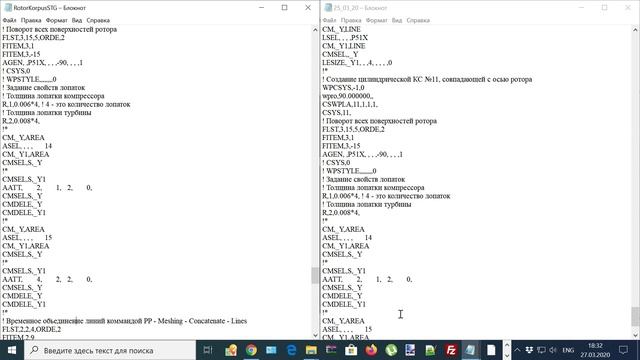Open Dropbox tray icon
Viewport: 640px width, 360px height.
[x=529, y=350]
